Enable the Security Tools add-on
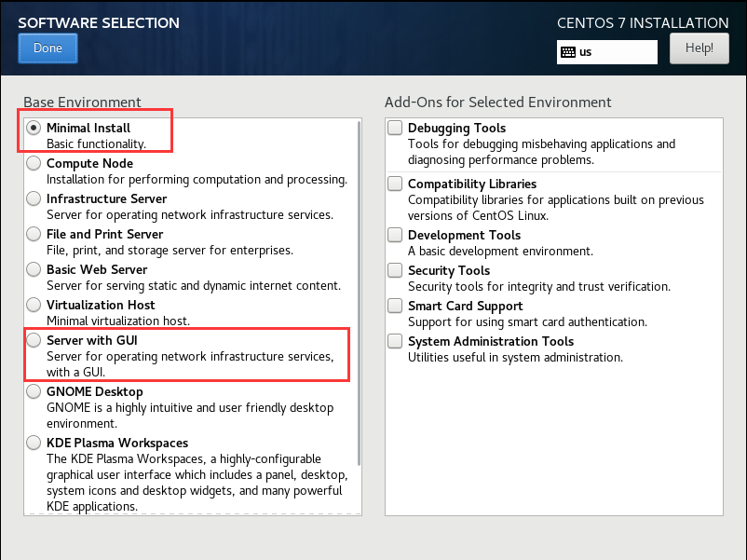Viewport: 747px width, 560px height. pos(395,270)
